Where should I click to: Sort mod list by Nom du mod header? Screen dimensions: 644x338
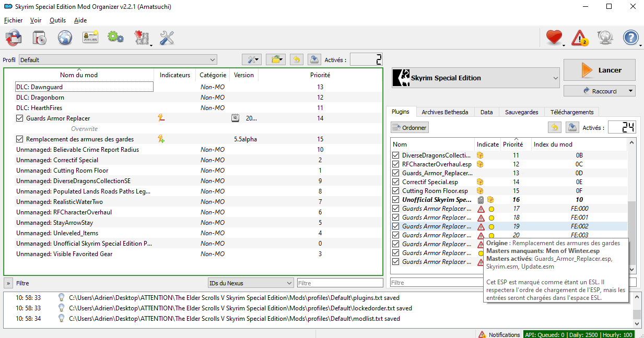click(79, 75)
